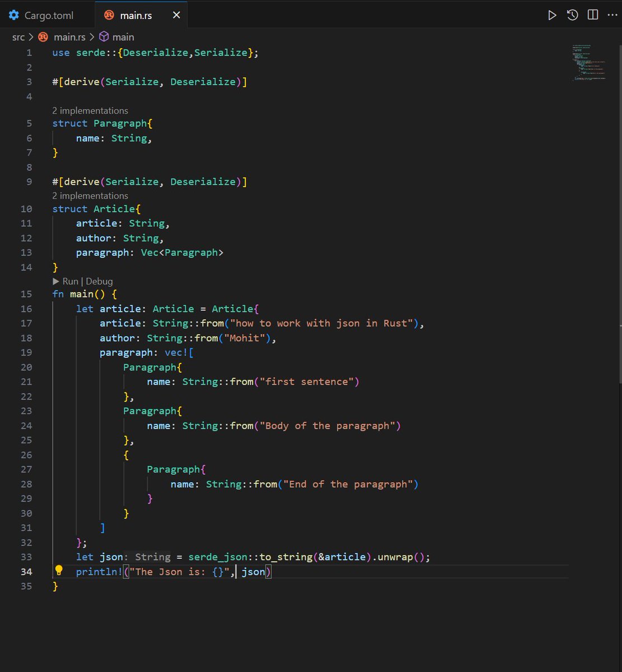The image size is (622, 672).
Task: Click the src breadcrumb
Action: click(18, 37)
